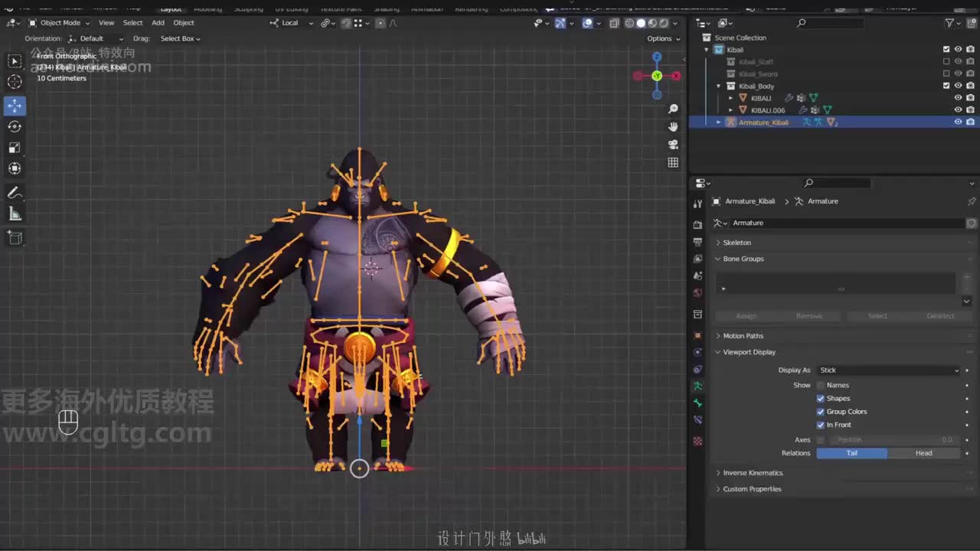Toggle X-ray display in viewport header
The image size is (980, 551).
pos(614,23)
